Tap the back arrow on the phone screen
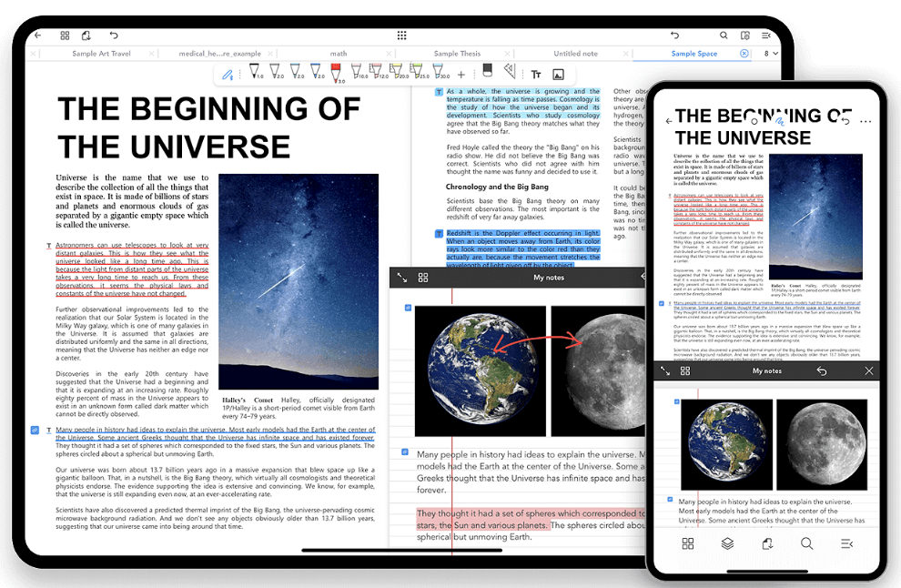 pyautogui.click(x=668, y=121)
